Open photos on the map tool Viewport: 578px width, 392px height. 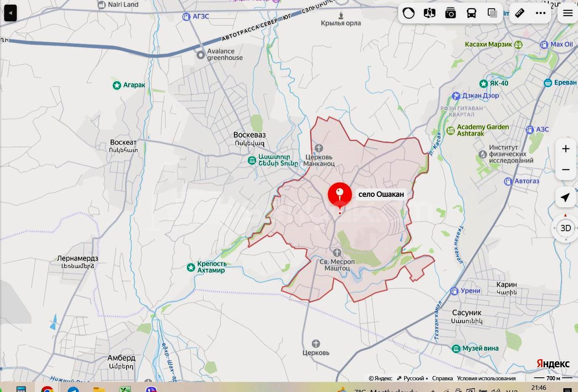pyautogui.click(x=450, y=13)
